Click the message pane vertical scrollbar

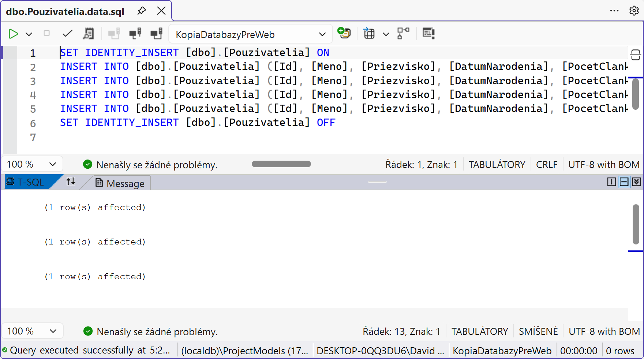point(636,224)
